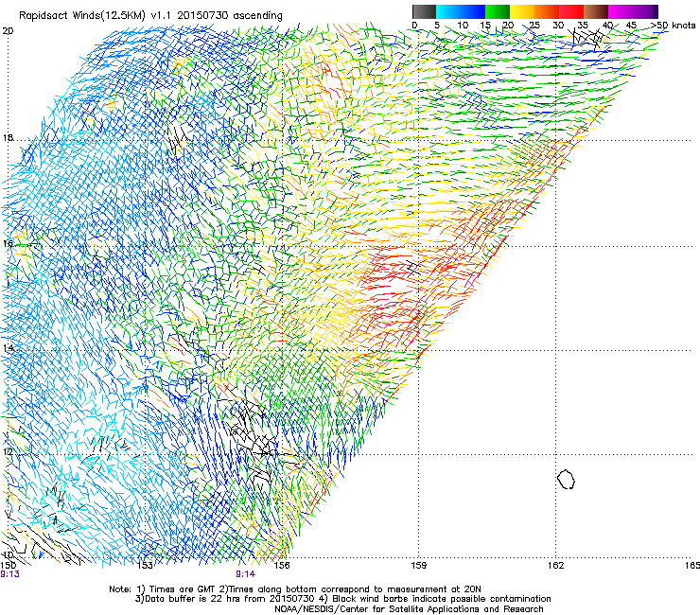Click the latitude label 18
The height and width of the screenshot is (615, 700).
click(8, 137)
